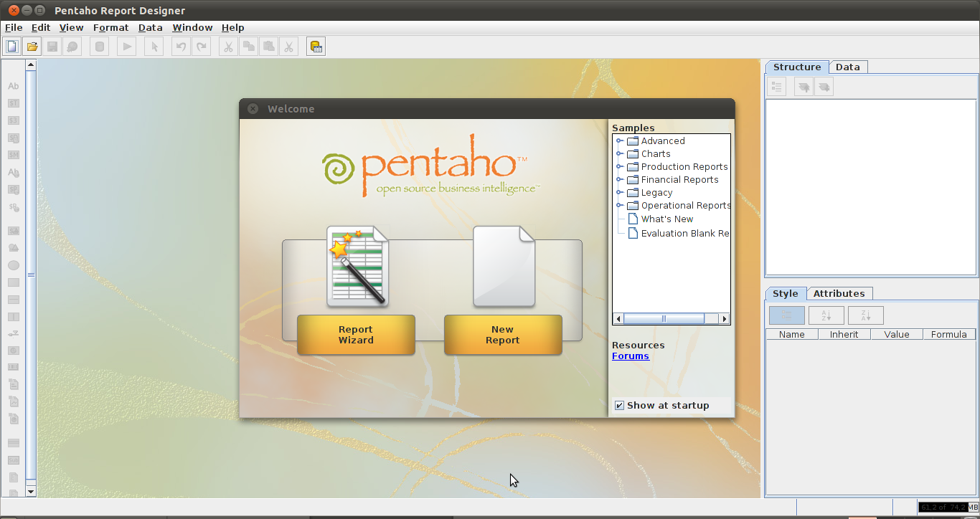The width and height of the screenshot is (980, 519).
Task: Open the Edit menu
Action: click(41, 27)
